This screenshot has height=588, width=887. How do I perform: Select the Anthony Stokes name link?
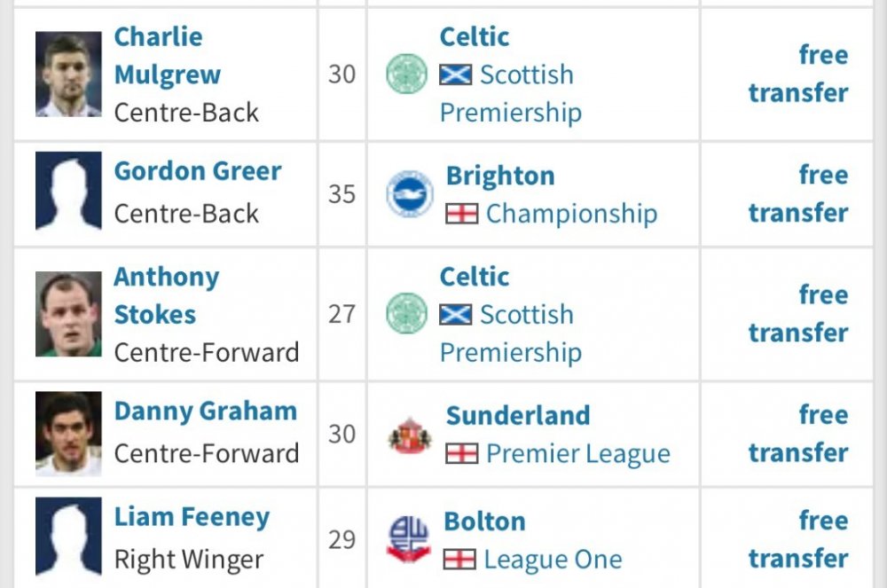point(166,295)
